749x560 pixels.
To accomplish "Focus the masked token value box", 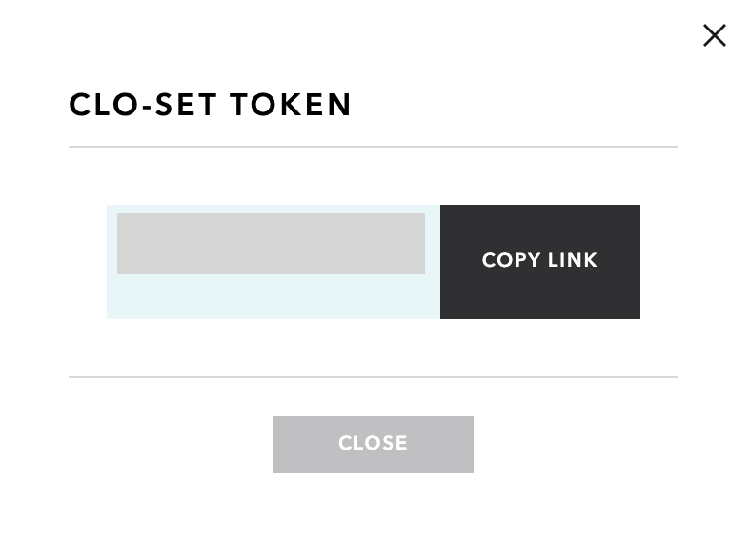I will point(271,244).
